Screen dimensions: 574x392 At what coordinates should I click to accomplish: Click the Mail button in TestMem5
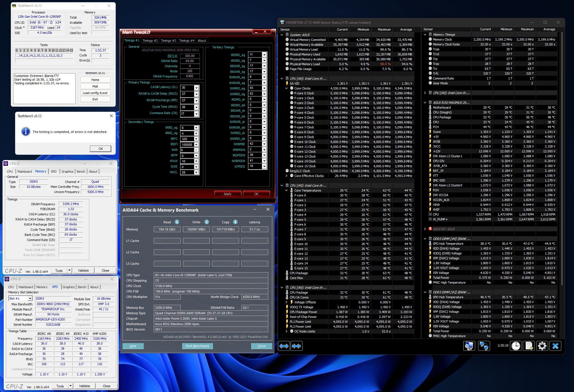click(95, 86)
